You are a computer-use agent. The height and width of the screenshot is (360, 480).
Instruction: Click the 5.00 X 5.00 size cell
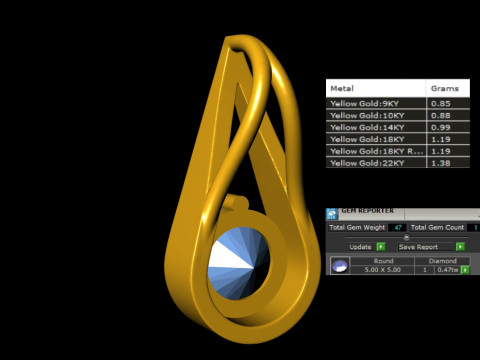(383, 270)
